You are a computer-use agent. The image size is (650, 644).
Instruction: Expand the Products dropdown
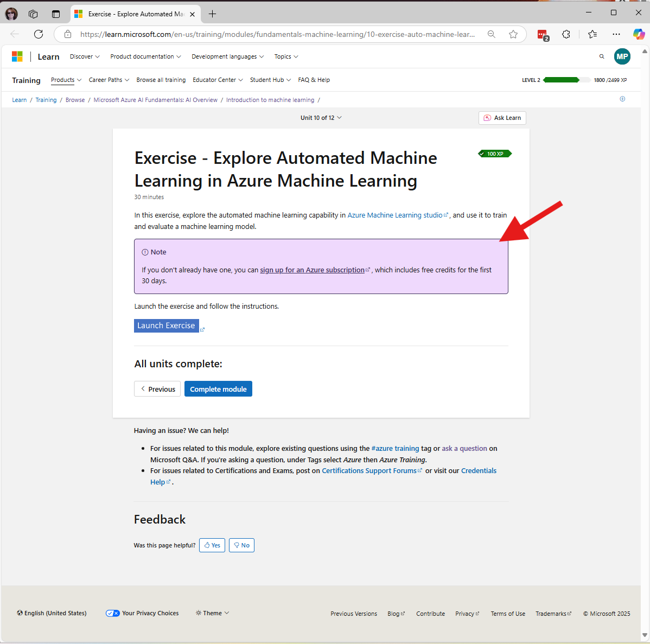click(66, 80)
